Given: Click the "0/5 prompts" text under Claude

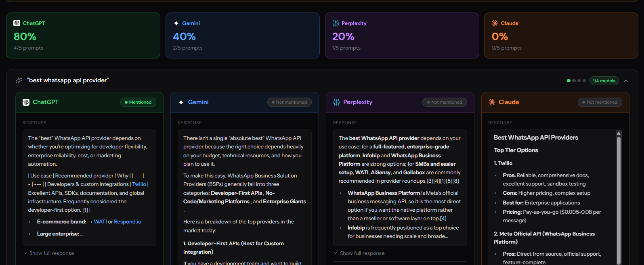Looking at the screenshot, I should (506, 48).
